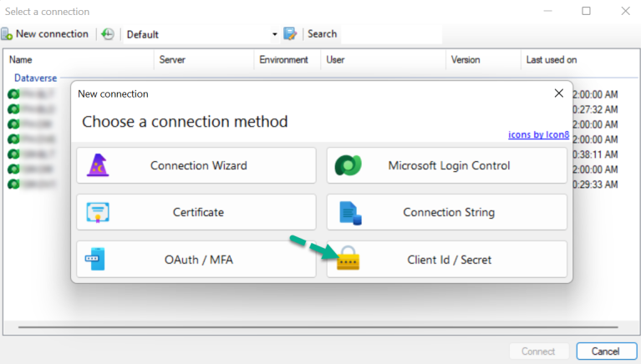Select the Microsoft Login Control option
The height and width of the screenshot is (364, 641).
tap(447, 165)
